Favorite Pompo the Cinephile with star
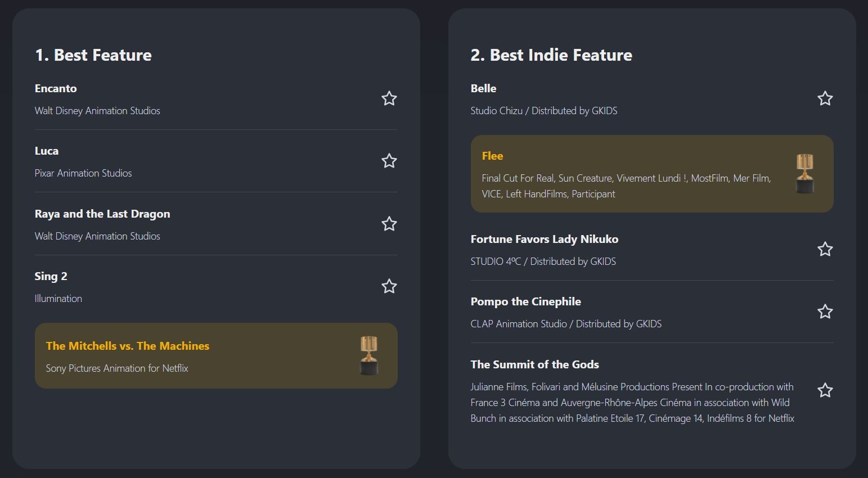Image resolution: width=868 pixels, height=478 pixels. point(825,312)
